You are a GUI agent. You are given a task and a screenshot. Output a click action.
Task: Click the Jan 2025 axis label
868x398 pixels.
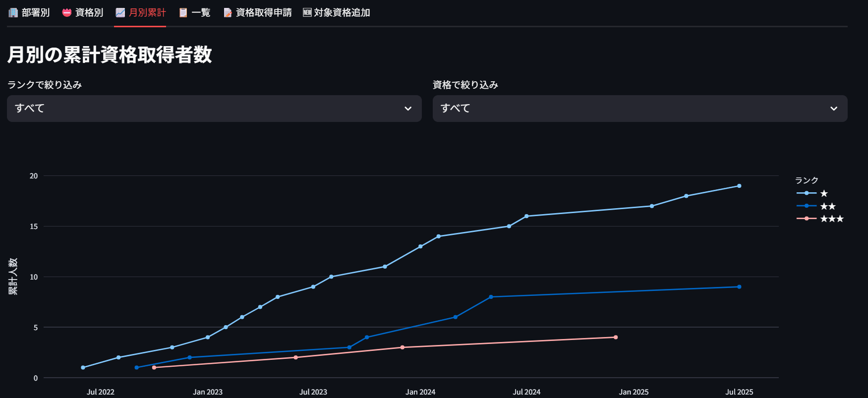coord(634,392)
